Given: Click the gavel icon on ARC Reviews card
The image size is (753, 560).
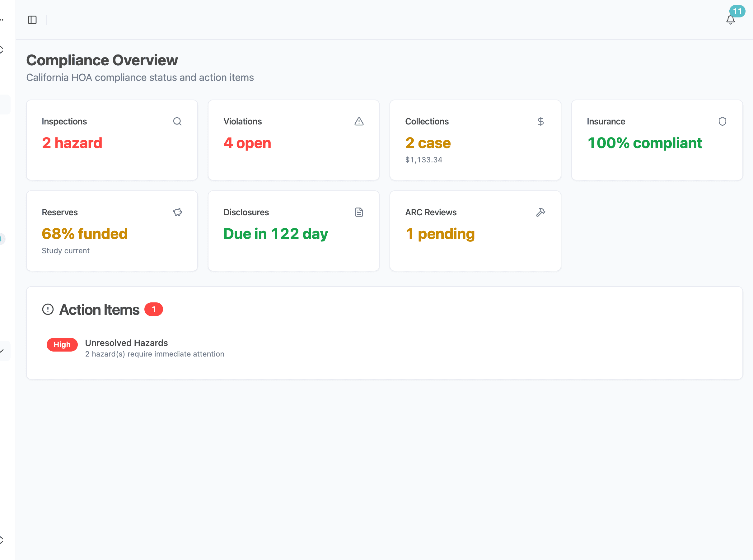Looking at the screenshot, I should (541, 212).
